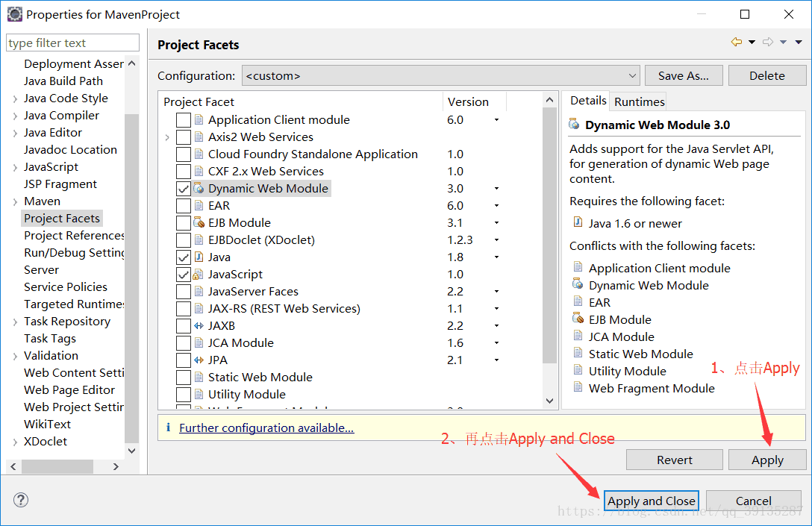Expand Java Code Style in the sidebar
Screen dimensions: 812x526
pyautogui.click(x=15, y=98)
